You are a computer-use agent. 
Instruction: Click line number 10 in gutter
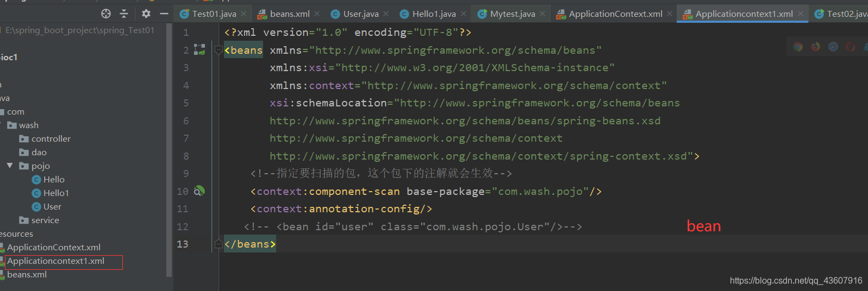pos(183,191)
